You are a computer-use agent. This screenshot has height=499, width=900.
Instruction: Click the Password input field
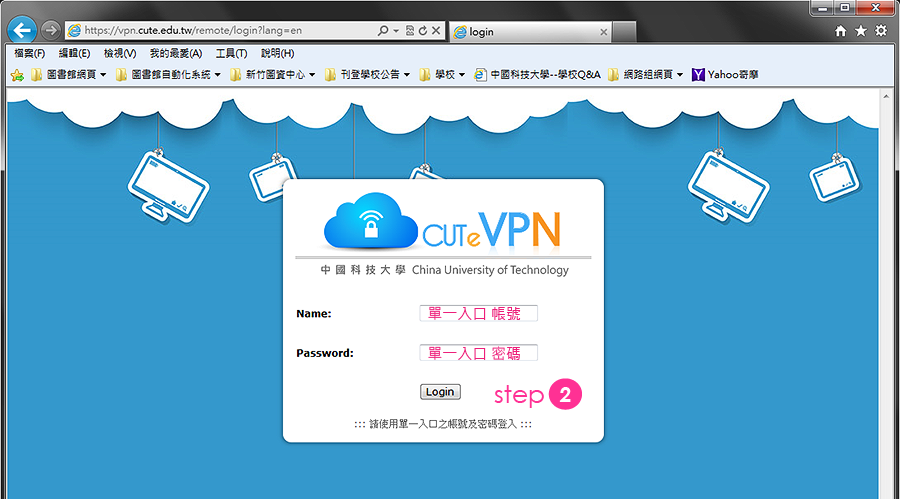(x=478, y=353)
